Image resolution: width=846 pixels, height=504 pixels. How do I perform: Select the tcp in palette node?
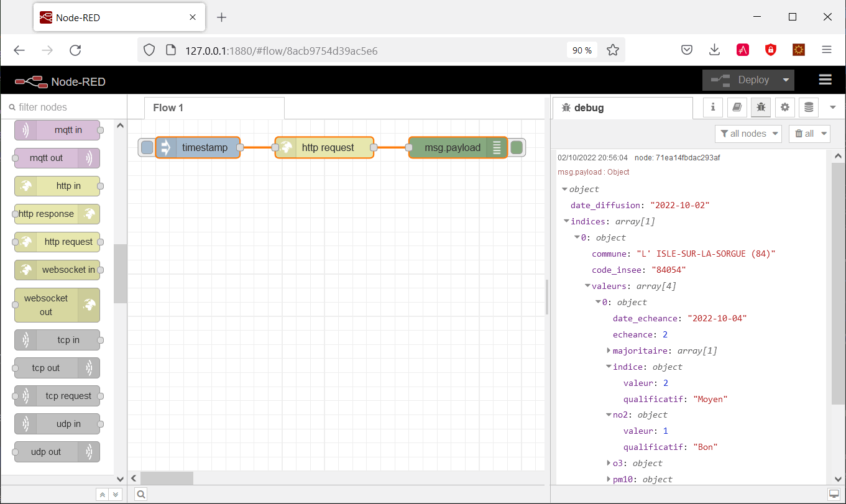57,340
